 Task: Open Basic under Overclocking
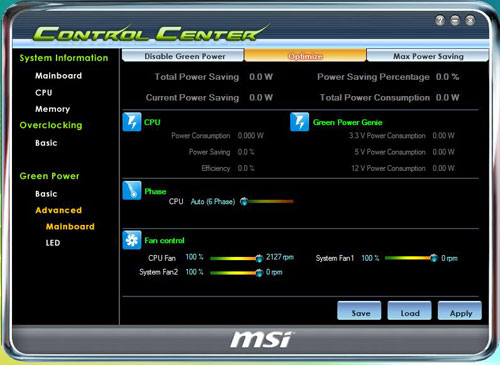(x=46, y=143)
